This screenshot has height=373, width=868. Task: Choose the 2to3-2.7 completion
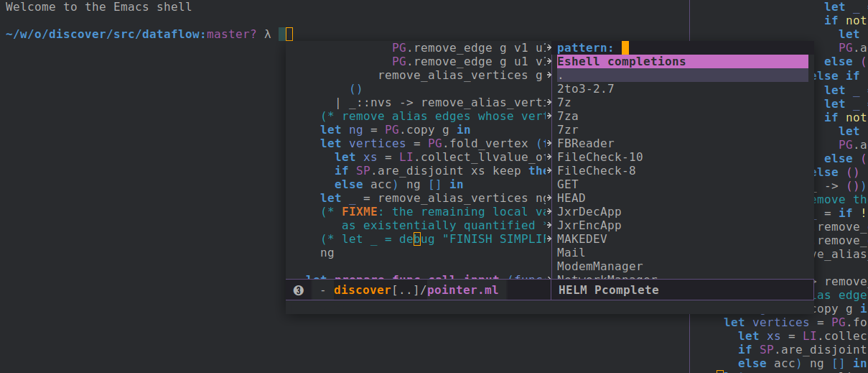[585, 89]
